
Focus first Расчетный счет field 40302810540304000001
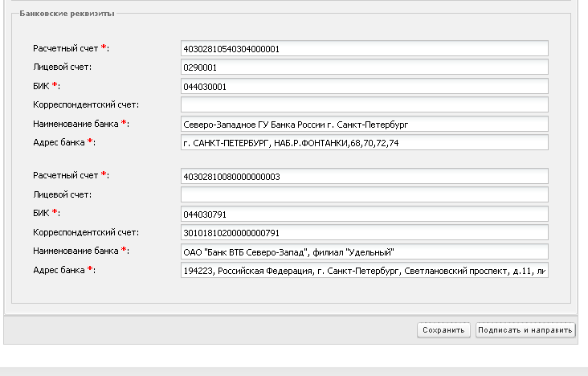click(365, 49)
